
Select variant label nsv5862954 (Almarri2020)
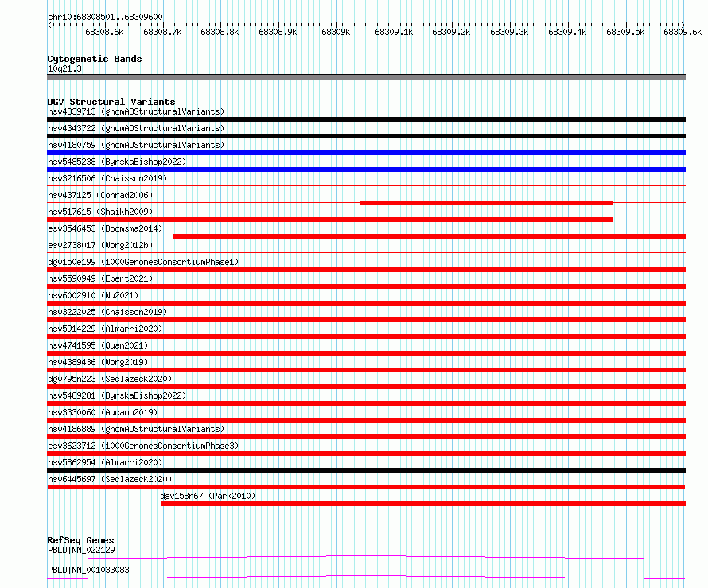(x=105, y=462)
